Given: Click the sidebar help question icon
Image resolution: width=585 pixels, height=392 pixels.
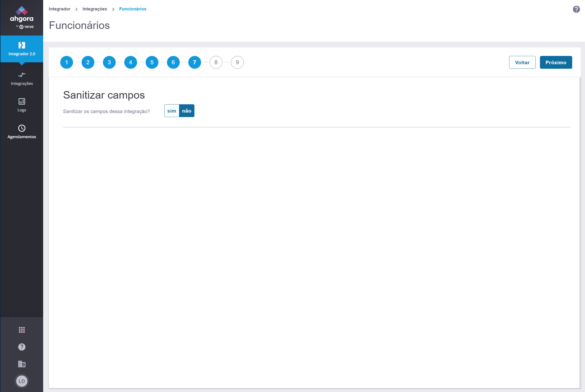Looking at the screenshot, I should click(22, 347).
